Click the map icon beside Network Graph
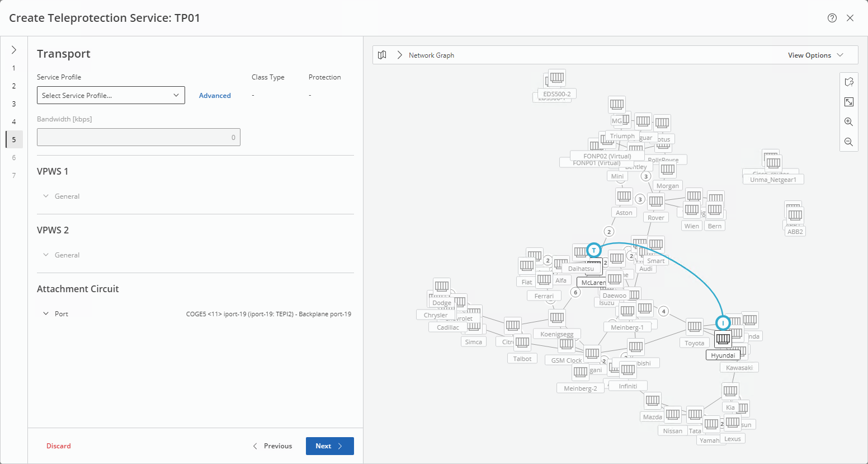 382,55
